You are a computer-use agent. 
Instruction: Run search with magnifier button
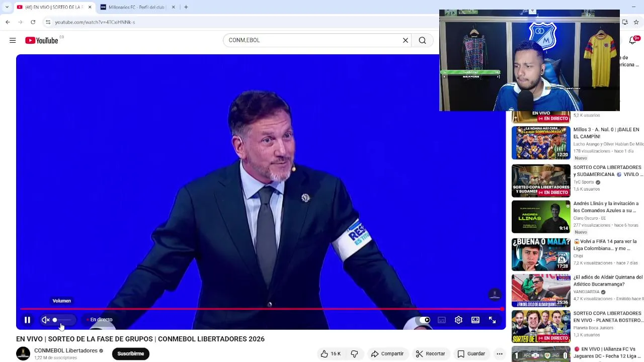pos(423,40)
